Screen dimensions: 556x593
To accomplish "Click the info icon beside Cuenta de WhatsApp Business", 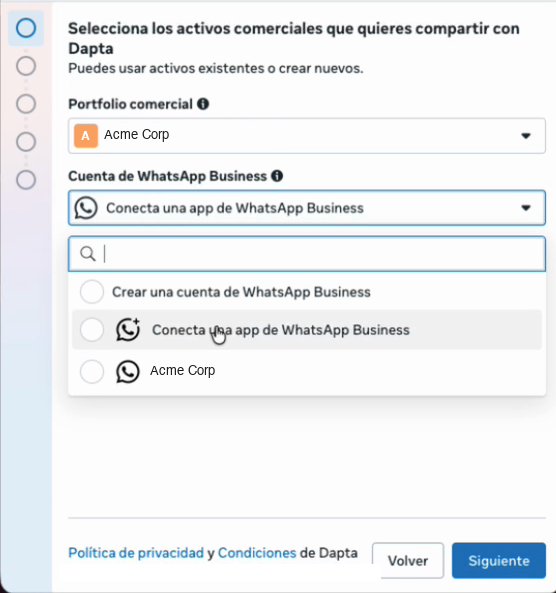I will (x=277, y=176).
